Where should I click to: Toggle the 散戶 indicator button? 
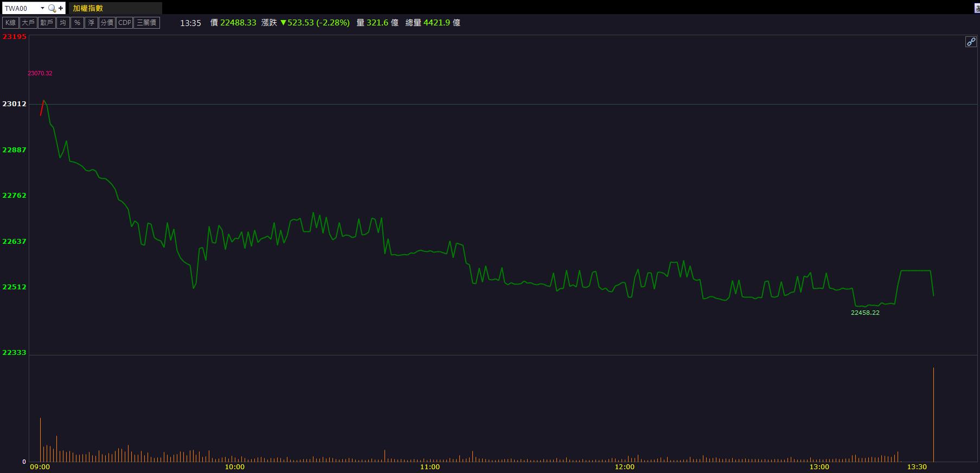click(x=47, y=23)
